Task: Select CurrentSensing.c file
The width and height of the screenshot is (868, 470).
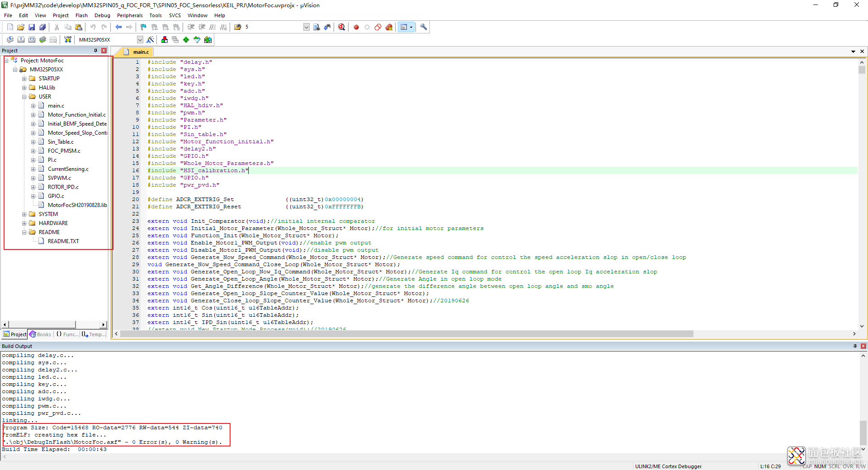Action: tap(68, 169)
